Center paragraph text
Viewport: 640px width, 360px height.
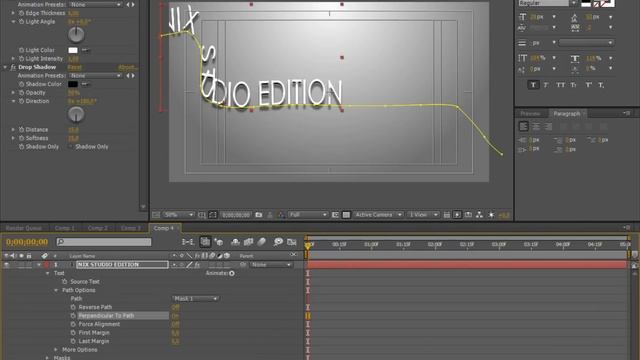[536, 127]
